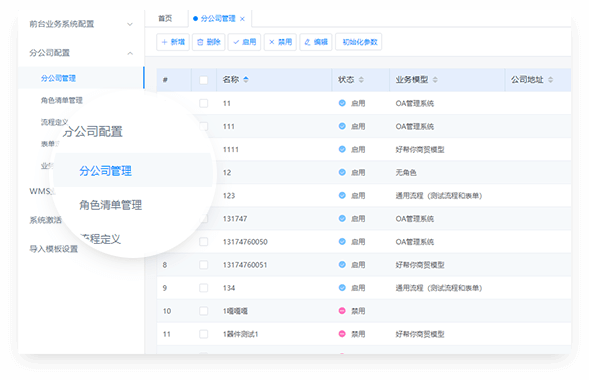Viewport: 589px width, 380px height.
Task: Check the checkbox for name 11
Action: click(x=204, y=103)
